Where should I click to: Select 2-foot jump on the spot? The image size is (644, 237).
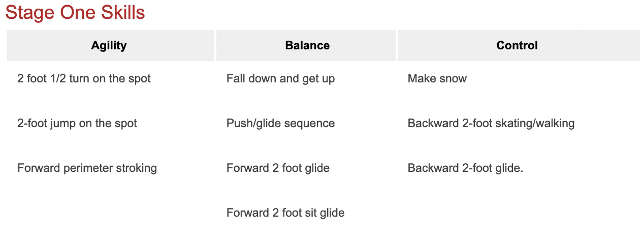click(x=77, y=124)
